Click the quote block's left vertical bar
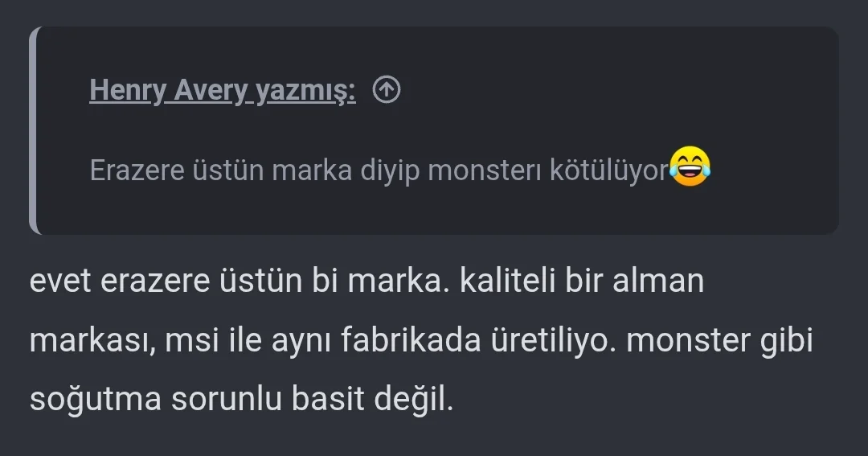This screenshot has width=868, height=456. pyautogui.click(x=33, y=130)
